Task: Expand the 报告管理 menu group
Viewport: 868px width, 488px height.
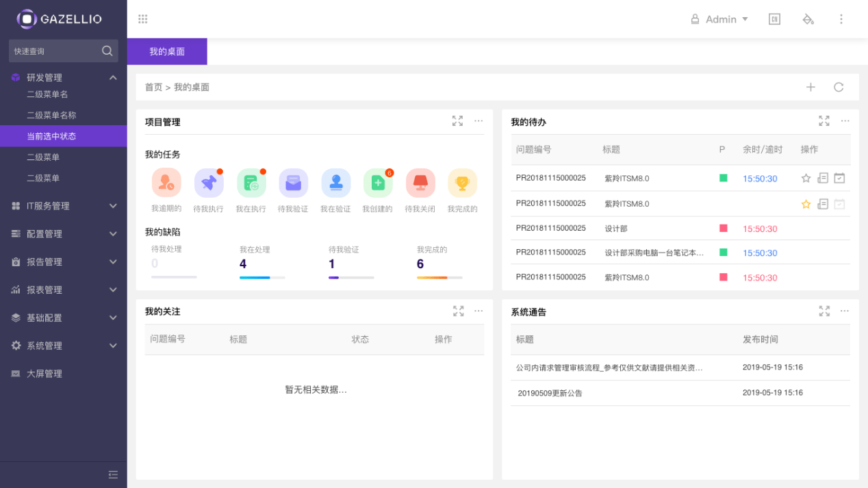Action: click(x=113, y=261)
